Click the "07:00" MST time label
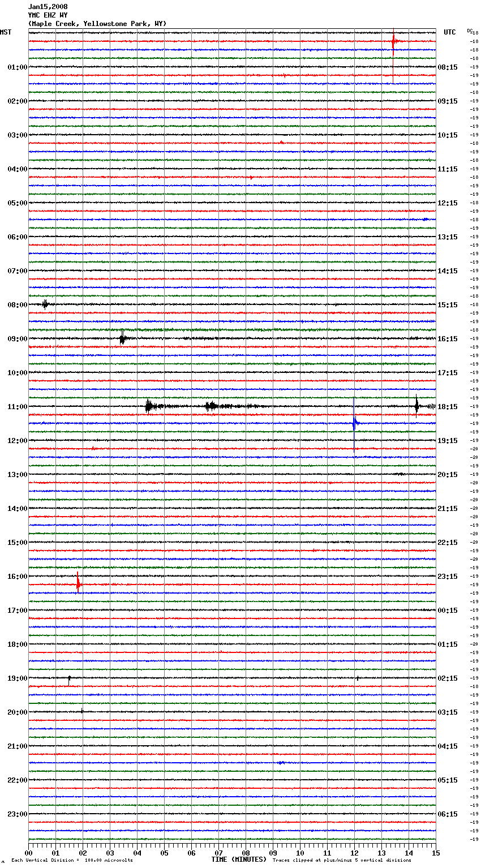Image resolution: width=481 pixels, height=868 pixels. point(17,271)
